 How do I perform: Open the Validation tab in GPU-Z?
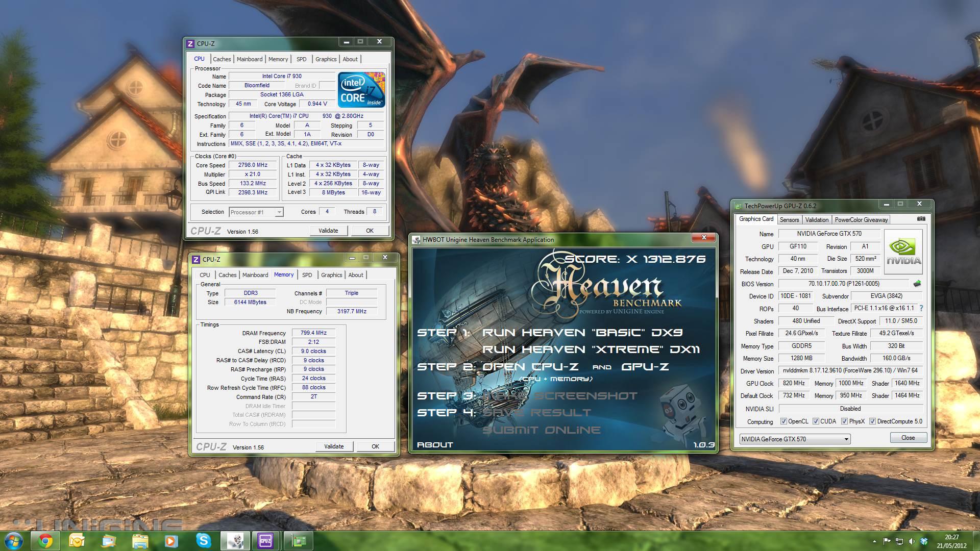click(817, 220)
